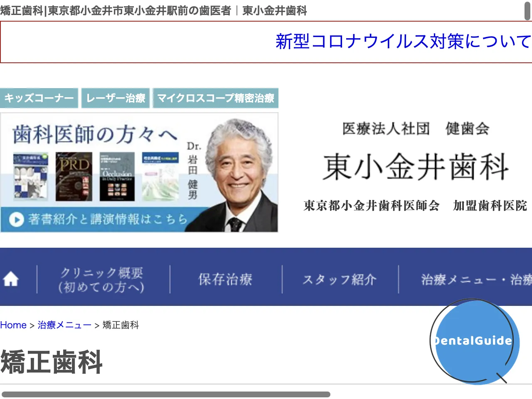The image size is (532, 399).
Task: Select the レーザー治療 tab
Action: tap(116, 98)
